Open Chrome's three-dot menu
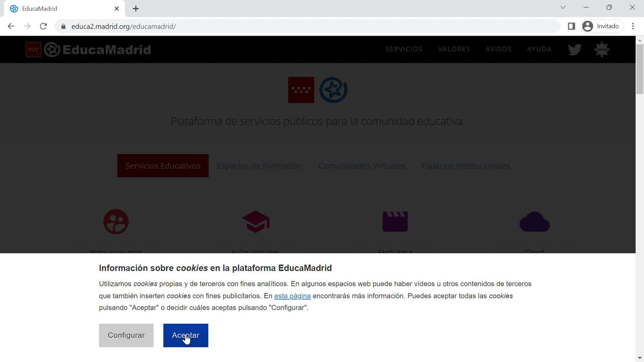Viewport: 644px width, 362px height. [x=633, y=26]
